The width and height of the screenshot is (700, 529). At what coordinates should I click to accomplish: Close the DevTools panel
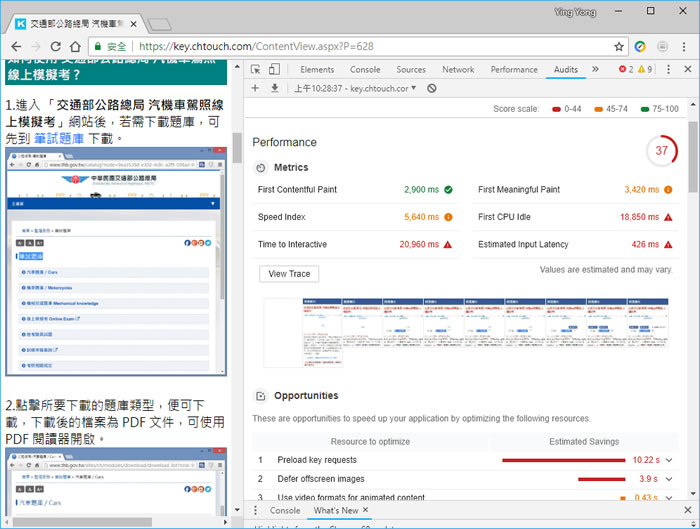pyautogui.click(x=686, y=70)
